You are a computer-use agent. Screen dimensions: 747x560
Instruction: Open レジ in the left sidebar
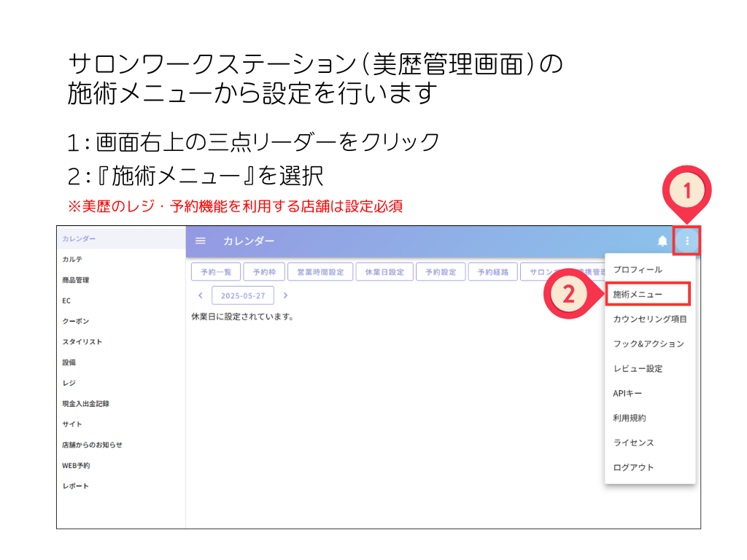tap(121, 383)
